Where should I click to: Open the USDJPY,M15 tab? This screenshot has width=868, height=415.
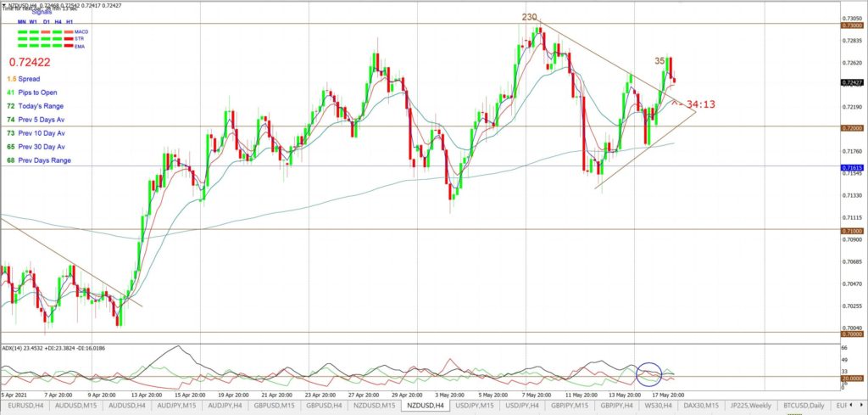[476, 407]
